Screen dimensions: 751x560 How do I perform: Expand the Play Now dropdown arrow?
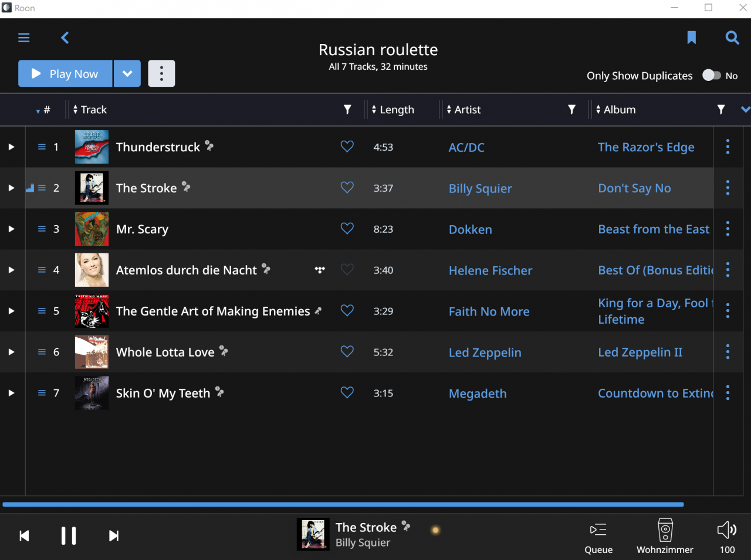point(127,73)
